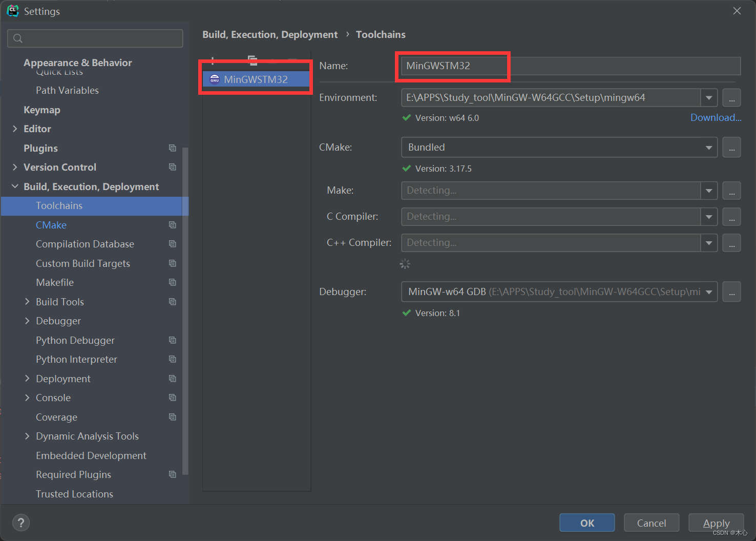
Task: Browse for the Environment path with its ellipsis button
Action: point(731,97)
